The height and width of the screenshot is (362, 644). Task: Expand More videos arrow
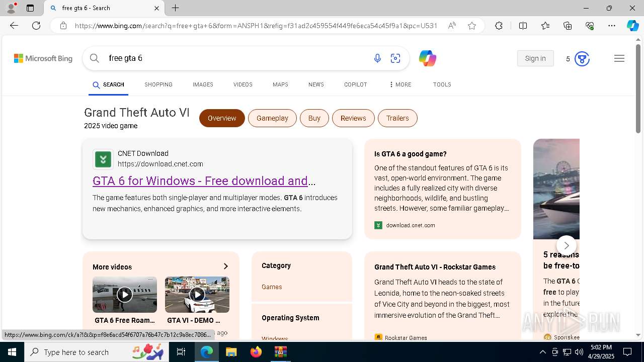[x=225, y=266]
